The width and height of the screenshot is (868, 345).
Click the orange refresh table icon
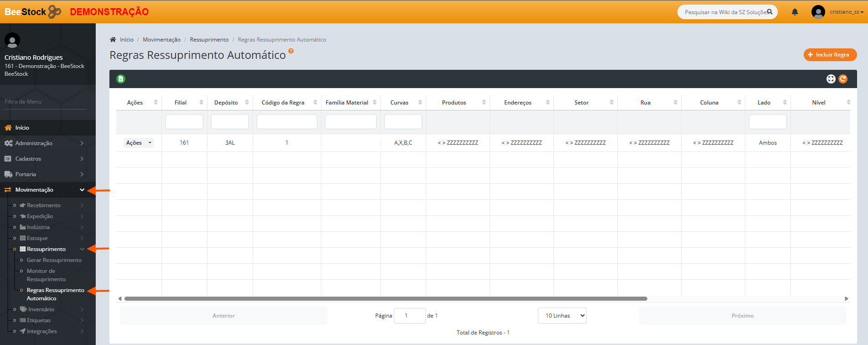[843, 79]
